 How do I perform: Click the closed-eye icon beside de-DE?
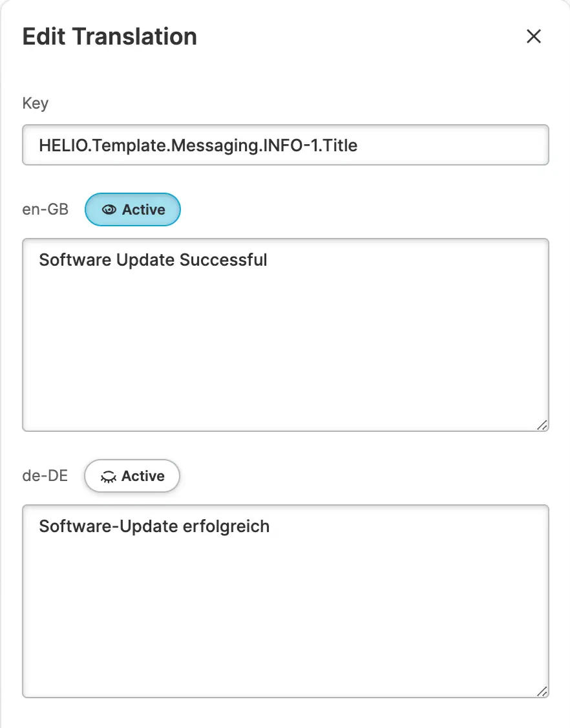click(109, 476)
